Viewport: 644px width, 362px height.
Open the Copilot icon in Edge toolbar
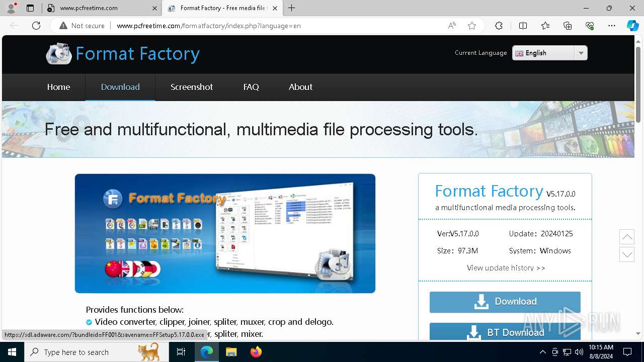pyautogui.click(x=632, y=26)
